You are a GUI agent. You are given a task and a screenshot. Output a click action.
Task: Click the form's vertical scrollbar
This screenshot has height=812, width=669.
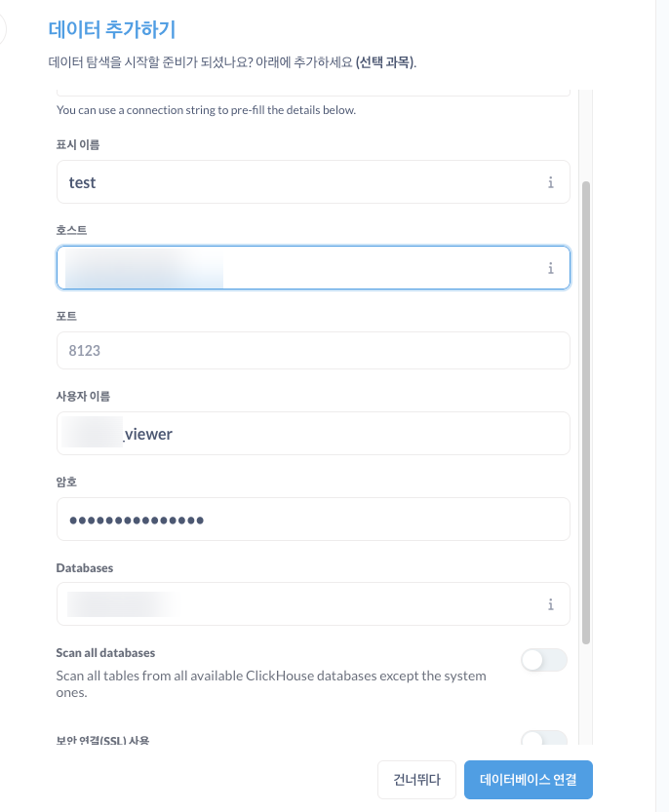pos(586,409)
